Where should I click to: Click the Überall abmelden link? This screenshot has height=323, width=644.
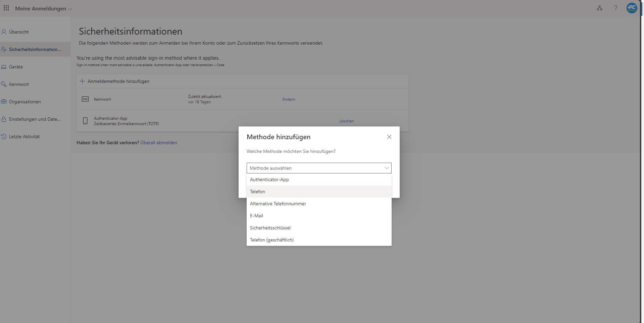(159, 143)
